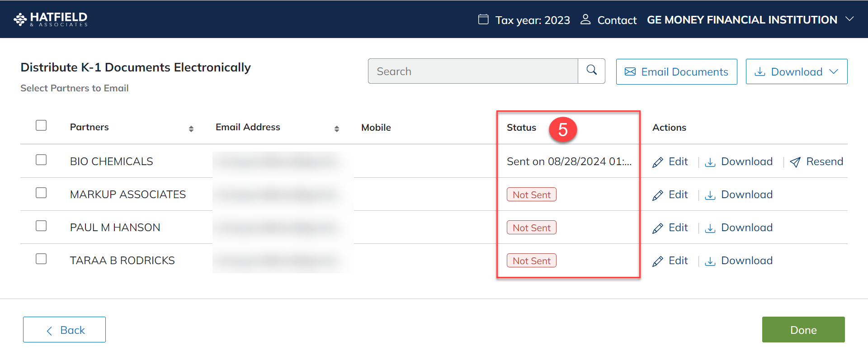
Task: Click the pencil Edit icon for BIO CHEMICALS
Action: (658, 162)
